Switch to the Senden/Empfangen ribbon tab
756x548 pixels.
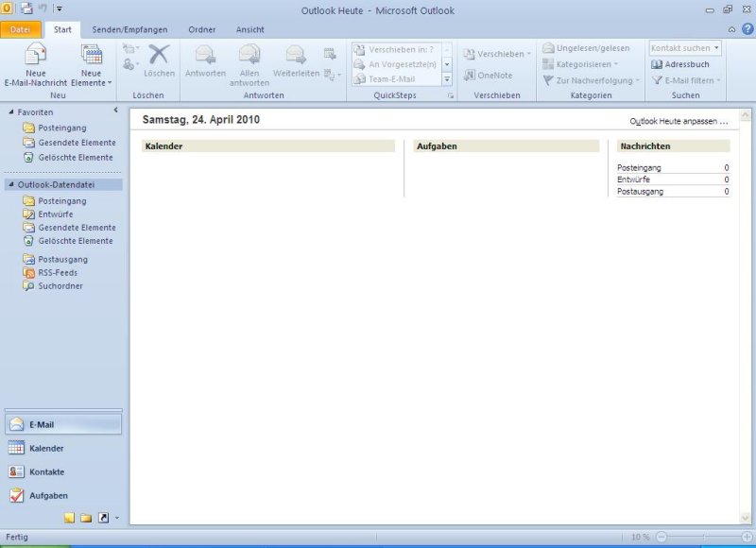(129, 29)
